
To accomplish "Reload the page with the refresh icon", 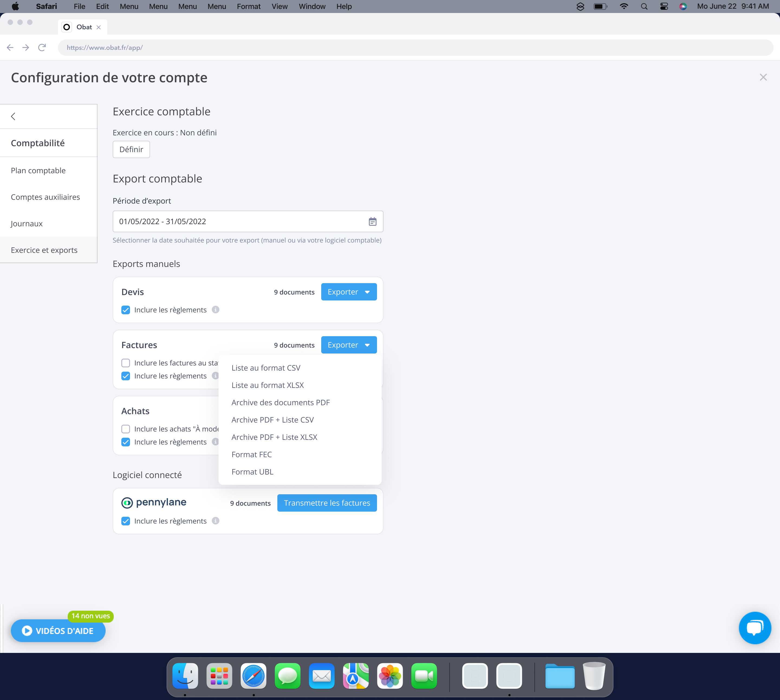I will pos(42,48).
